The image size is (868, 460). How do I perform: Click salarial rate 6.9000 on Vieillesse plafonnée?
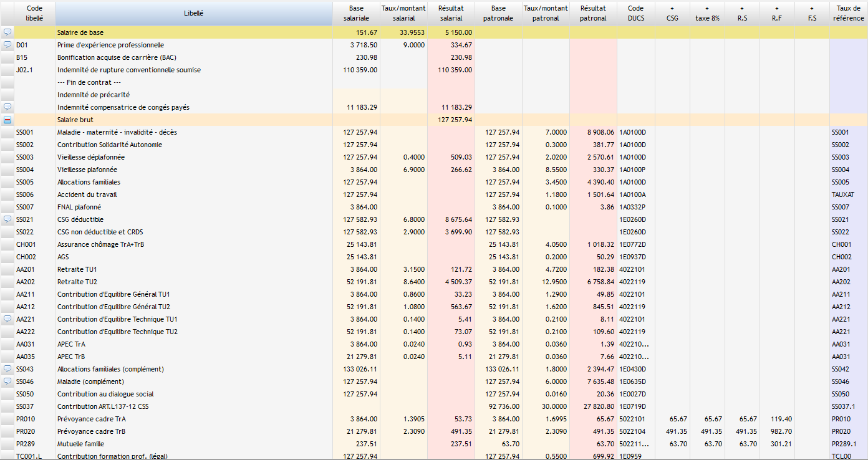pyautogui.click(x=414, y=170)
